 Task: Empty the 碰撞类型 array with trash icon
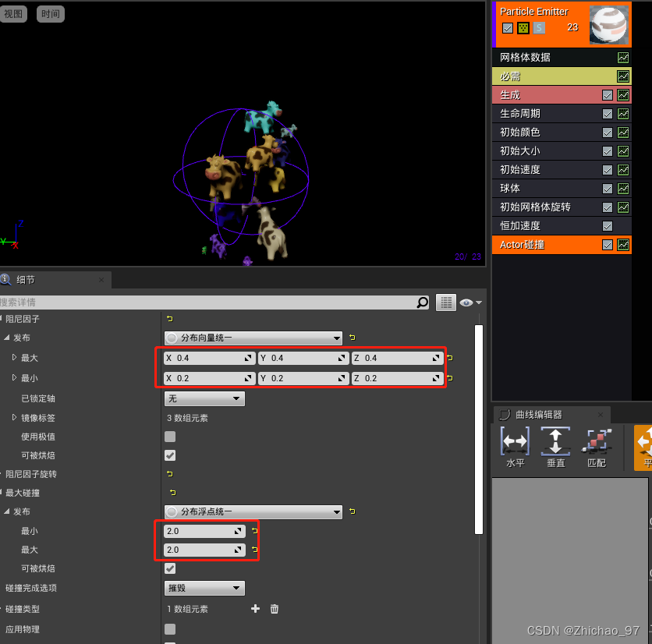point(275,609)
